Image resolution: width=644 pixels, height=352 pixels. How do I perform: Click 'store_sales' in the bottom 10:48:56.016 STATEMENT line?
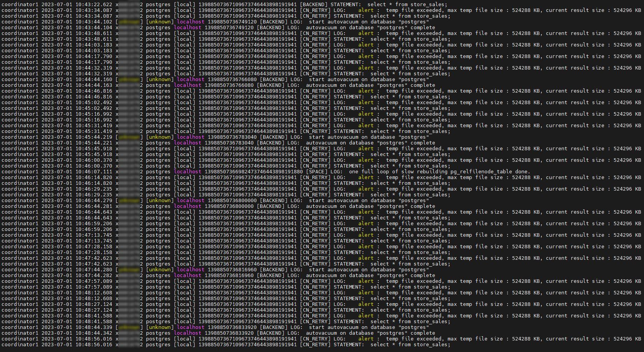click(x=431, y=345)
